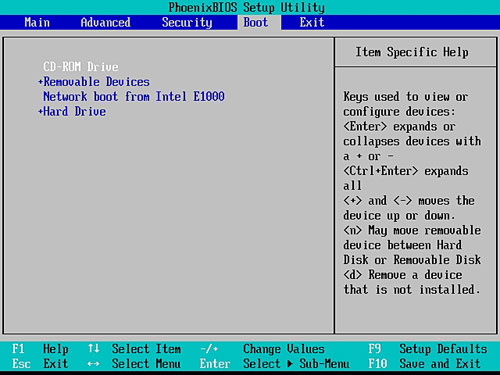Viewport: 500px width, 375px height.
Task: Click the -/+ Change Values hint
Action: pyautogui.click(x=262, y=349)
